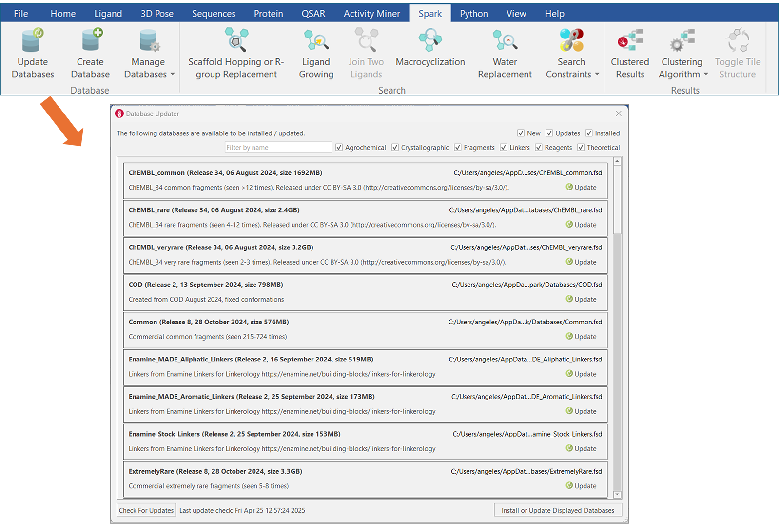
Task: Click the 'Last update check' status text
Action: pyautogui.click(x=242, y=510)
